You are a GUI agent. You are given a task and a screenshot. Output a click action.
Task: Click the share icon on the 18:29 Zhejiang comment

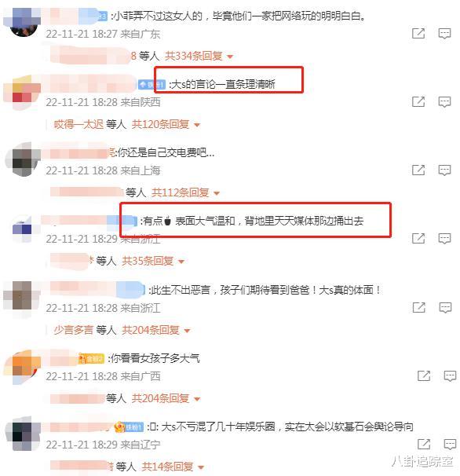(x=418, y=238)
